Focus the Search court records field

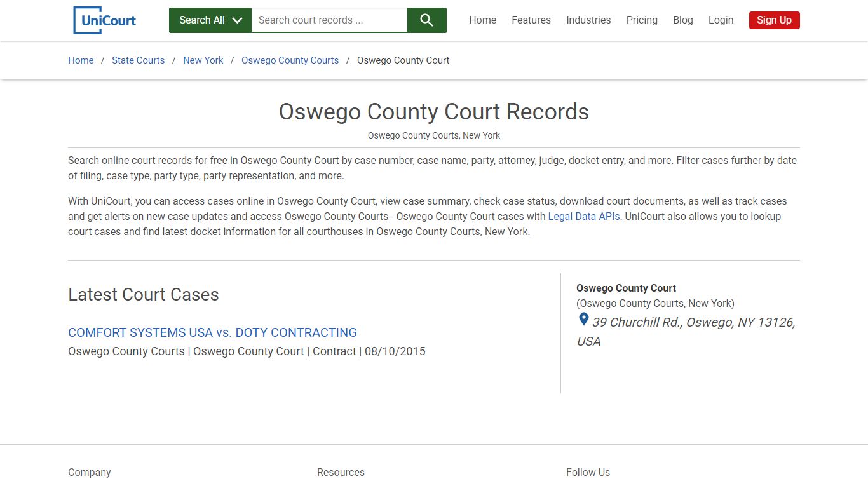pos(329,20)
